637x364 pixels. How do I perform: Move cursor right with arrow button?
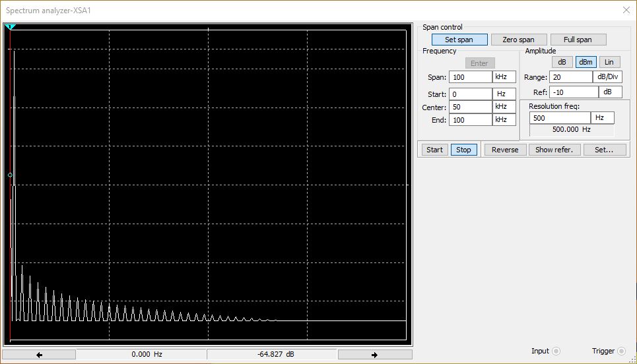375,355
